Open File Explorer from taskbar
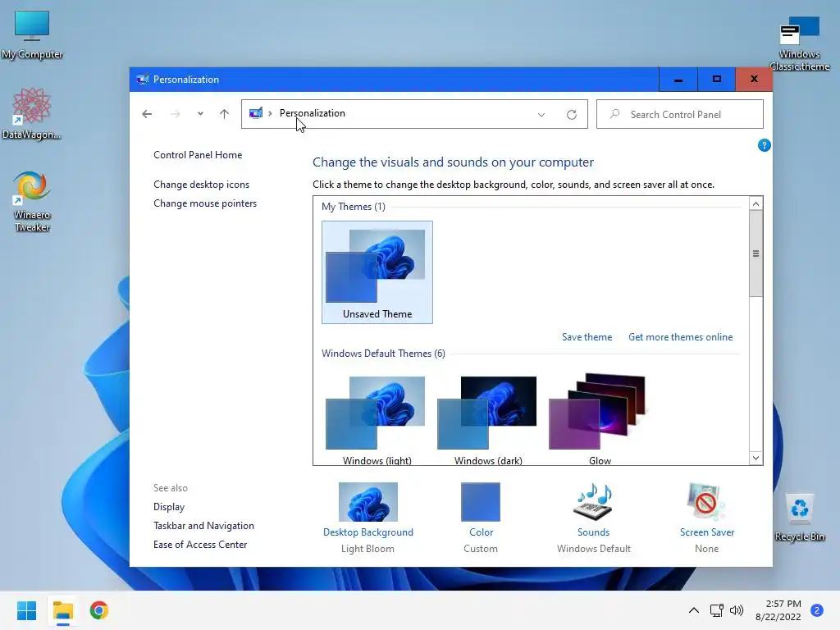Screen dimensions: 840x630 (62, 610)
